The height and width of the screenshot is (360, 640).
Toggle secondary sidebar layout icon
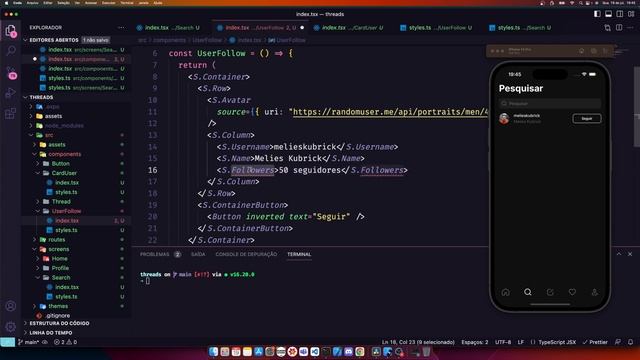point(620,14)
